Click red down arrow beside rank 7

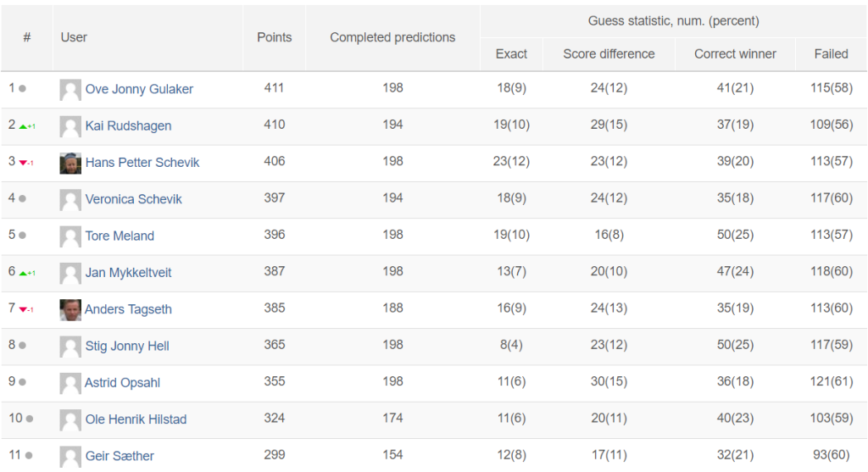click(x=23, y=309)
